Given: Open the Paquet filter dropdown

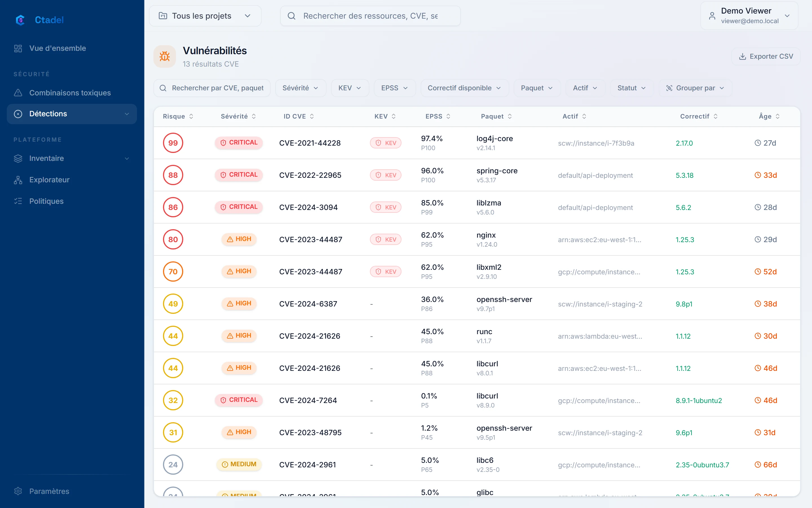Looking at the screenshot, I should (537, 88).
